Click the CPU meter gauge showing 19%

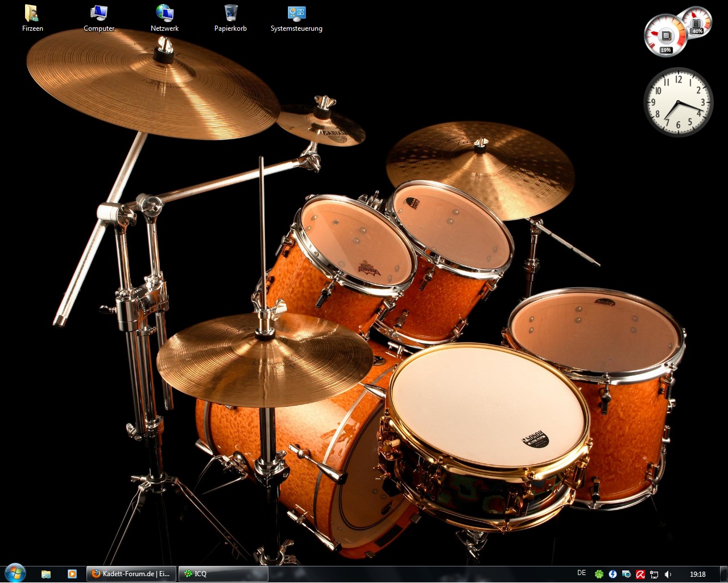click(x=665, y=36)
